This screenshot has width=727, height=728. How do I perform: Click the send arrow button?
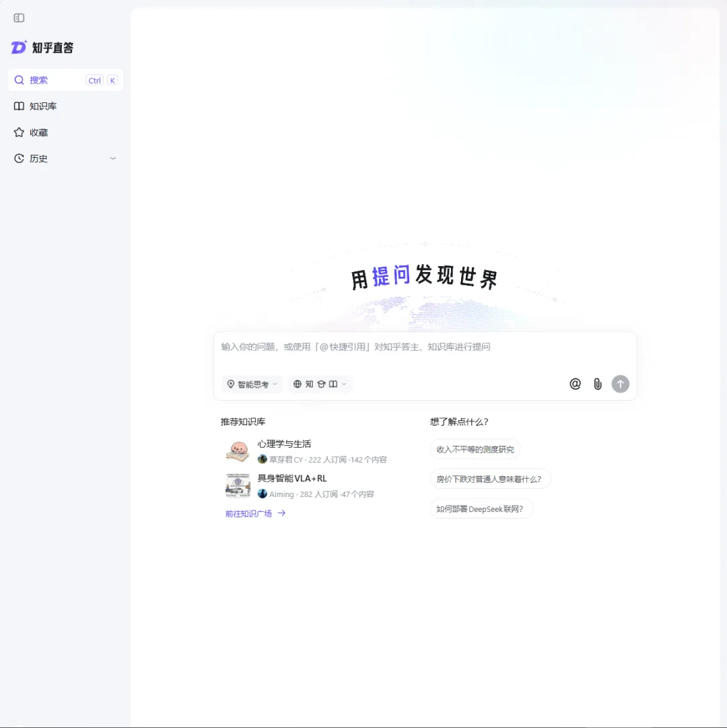point(620,384)
